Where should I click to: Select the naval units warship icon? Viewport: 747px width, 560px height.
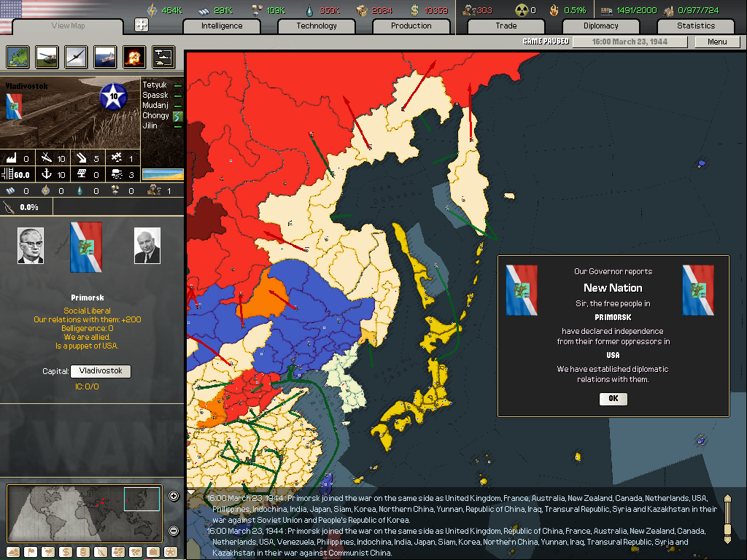[x=104, y=57]
